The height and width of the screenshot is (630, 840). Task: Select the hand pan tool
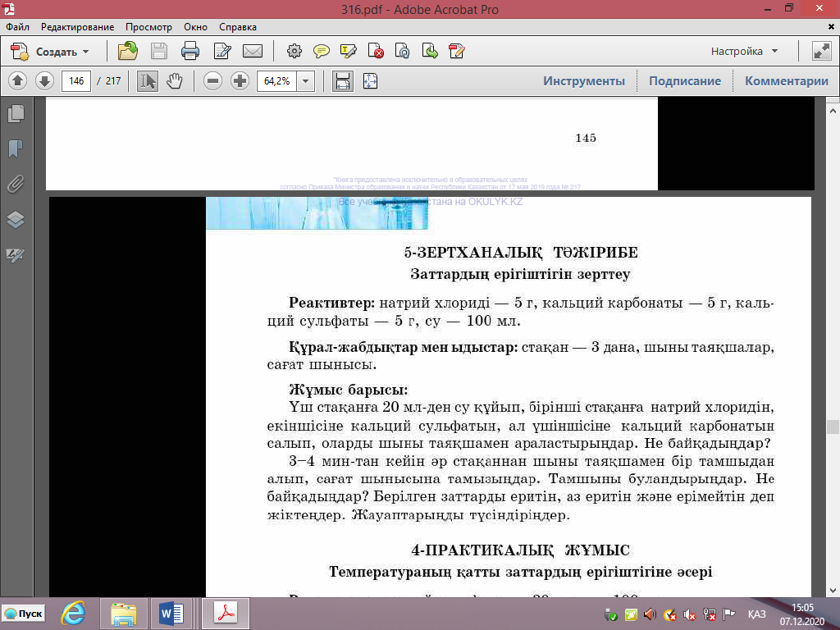pyautogui.click(x=174, y=81)
